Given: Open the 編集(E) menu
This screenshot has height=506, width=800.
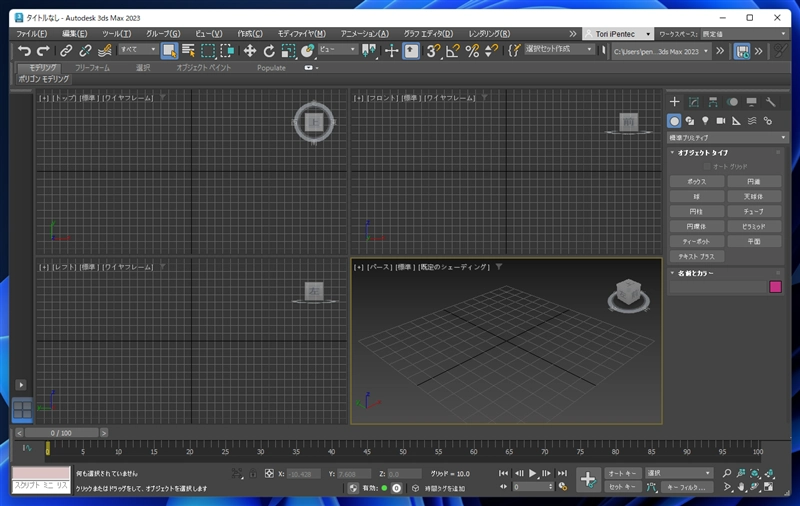Looking at the screenshot, I should [74, 34].
